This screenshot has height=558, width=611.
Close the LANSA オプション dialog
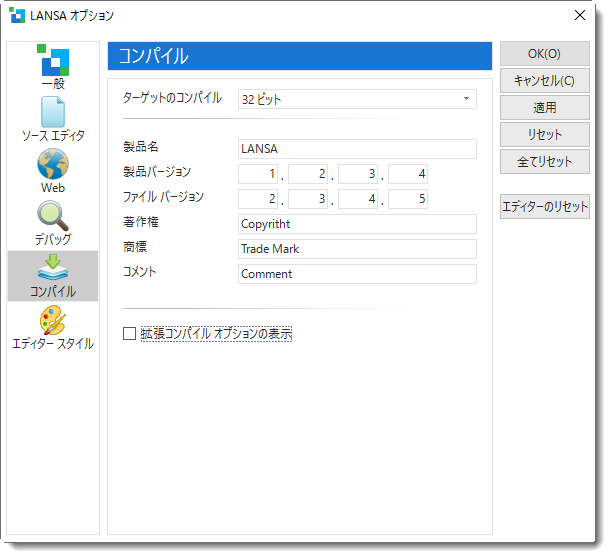580,15
